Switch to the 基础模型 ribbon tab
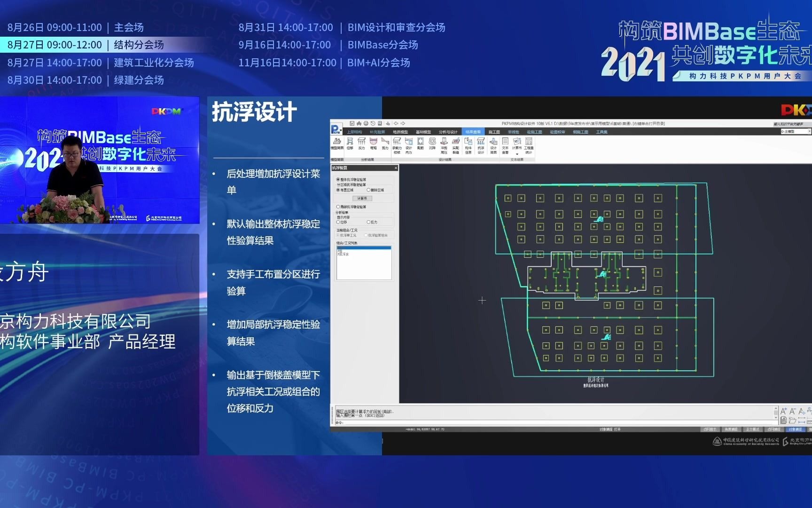 point(423,132)
